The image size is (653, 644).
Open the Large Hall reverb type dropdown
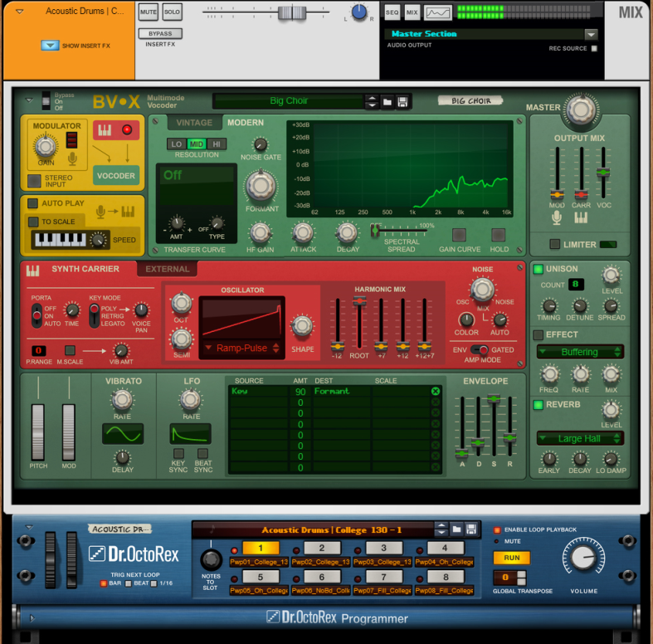pos(580,439)
